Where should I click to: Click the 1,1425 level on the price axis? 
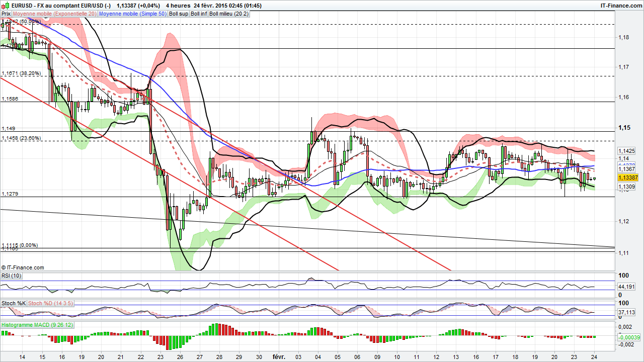(x=625, y=151)
